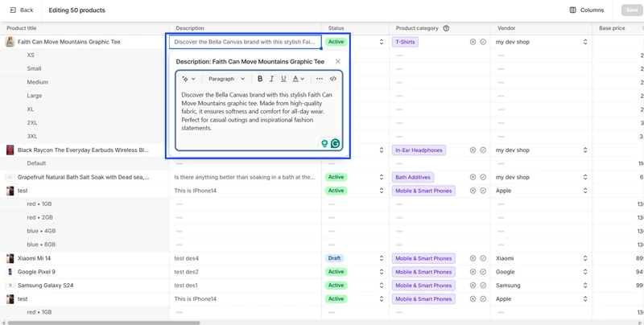Open vendor dropdown for Faith Can Move Mountains

(x=585, y=42)
